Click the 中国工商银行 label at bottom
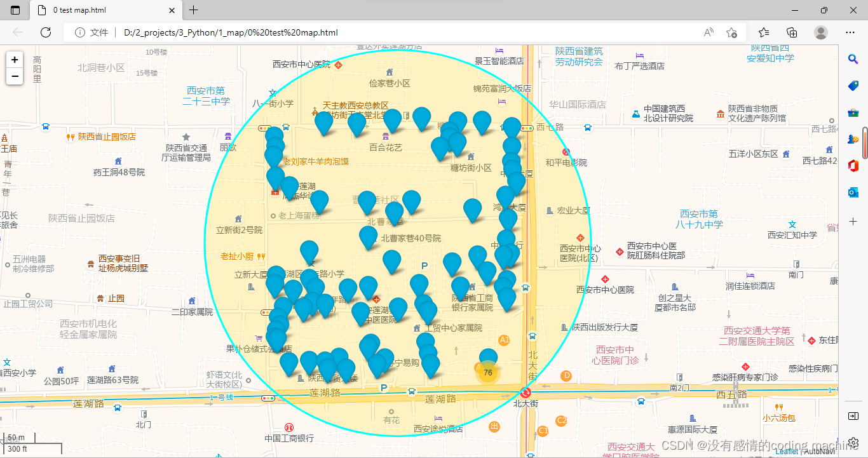This screenshot has height=458, width=868. pyautogui.click(x=289, y=438)
